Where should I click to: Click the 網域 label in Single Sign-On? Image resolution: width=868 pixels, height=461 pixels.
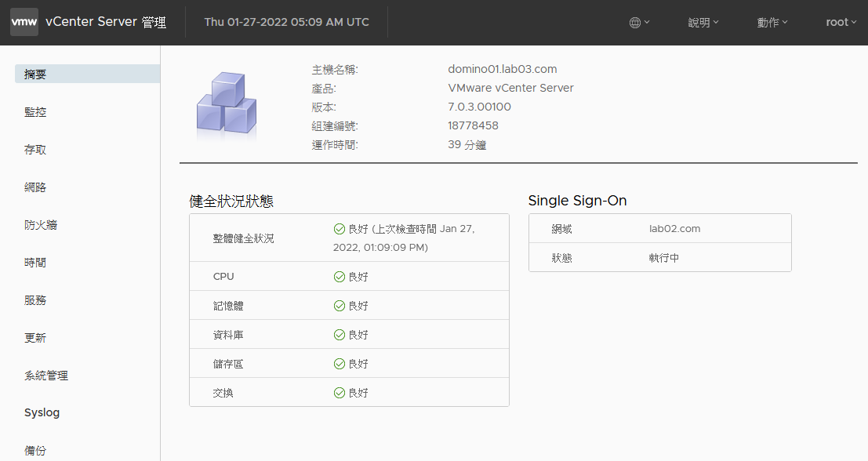[562, 229]
